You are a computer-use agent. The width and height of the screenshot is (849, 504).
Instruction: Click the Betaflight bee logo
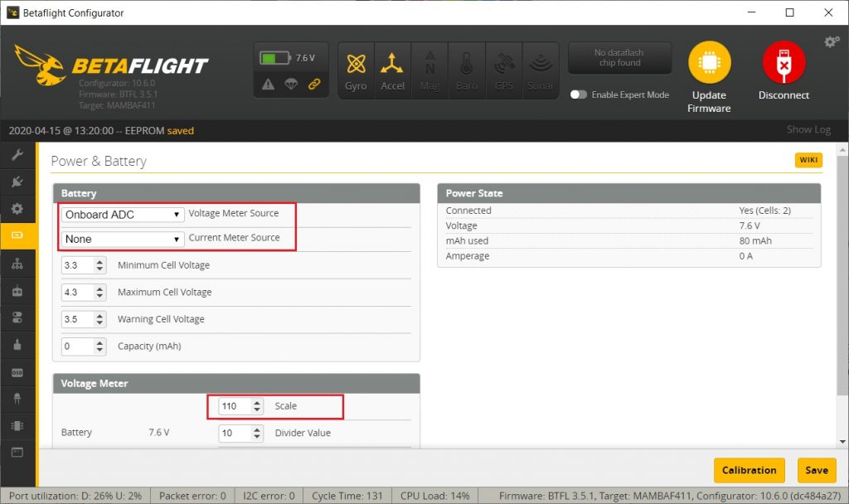click(x=40, y=65)
